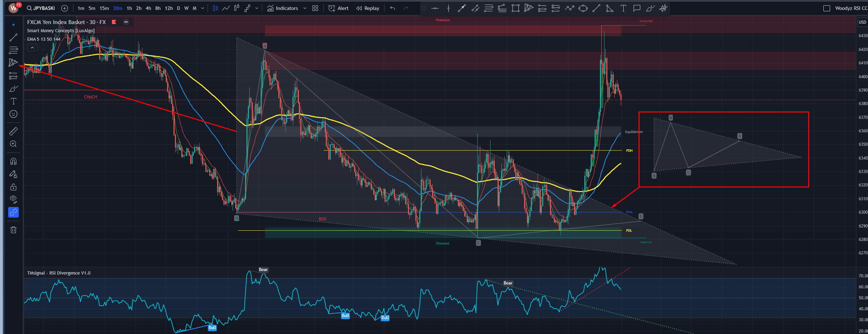Pick vertical line in the favorites toolbar
Screen dimensions: 868x334
[x=448, y=8]
